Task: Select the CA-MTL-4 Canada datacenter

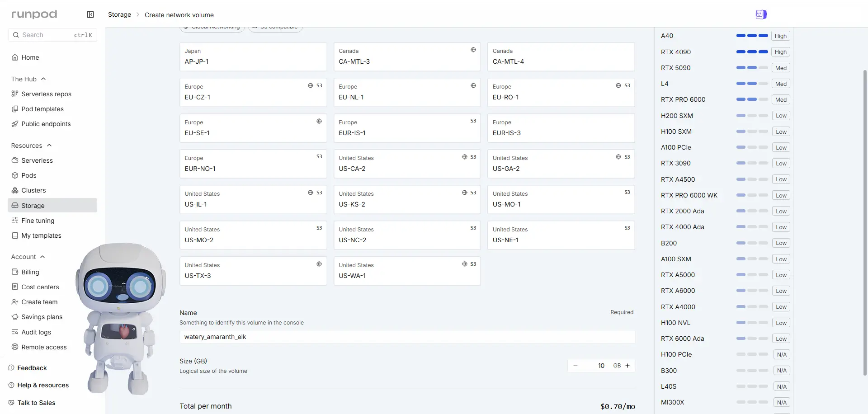Action: [x=561, y=56]
